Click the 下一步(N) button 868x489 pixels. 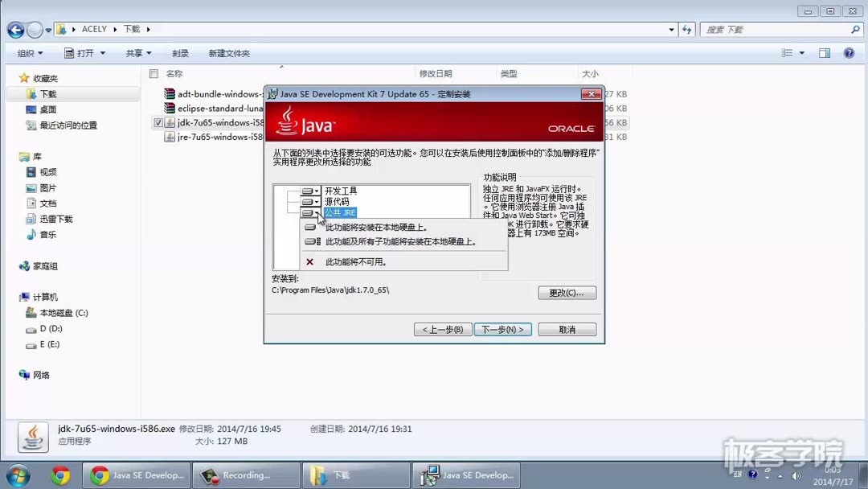[502, 329]
